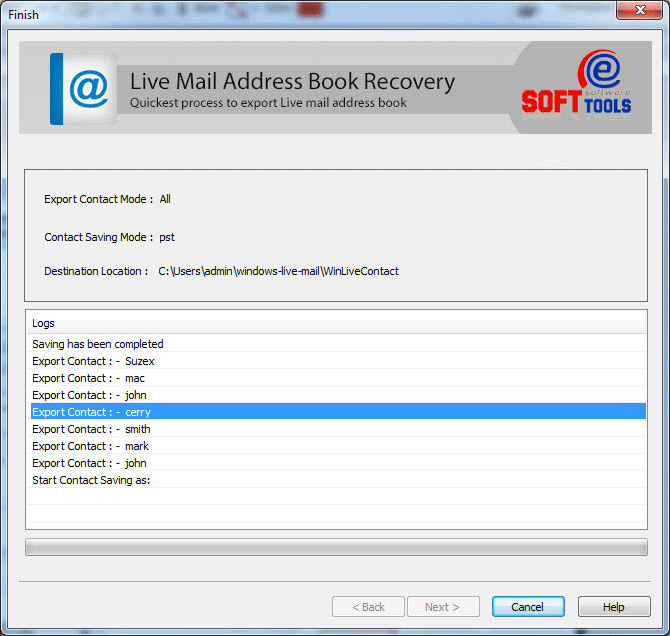Click the pst Contact Saving Mode value
This screenshot has height=636, width=670.
coord(167,237)
